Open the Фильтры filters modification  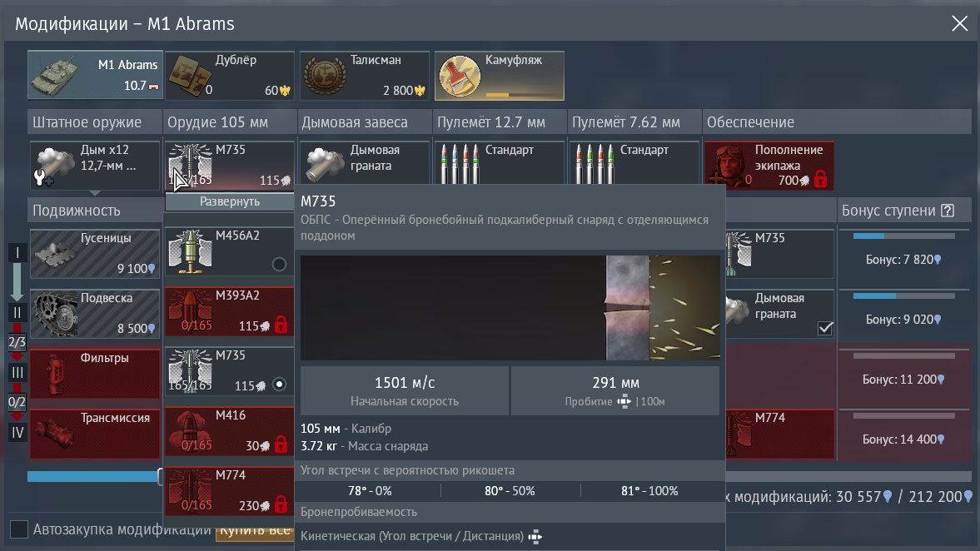coord(95,373)
